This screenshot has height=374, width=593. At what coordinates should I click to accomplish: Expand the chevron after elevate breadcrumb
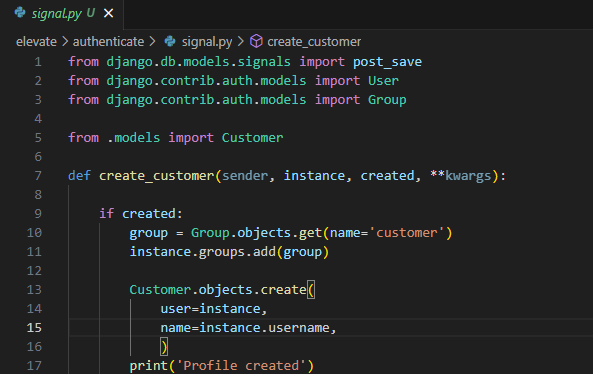pyautogui.click(x=65, y=42)
